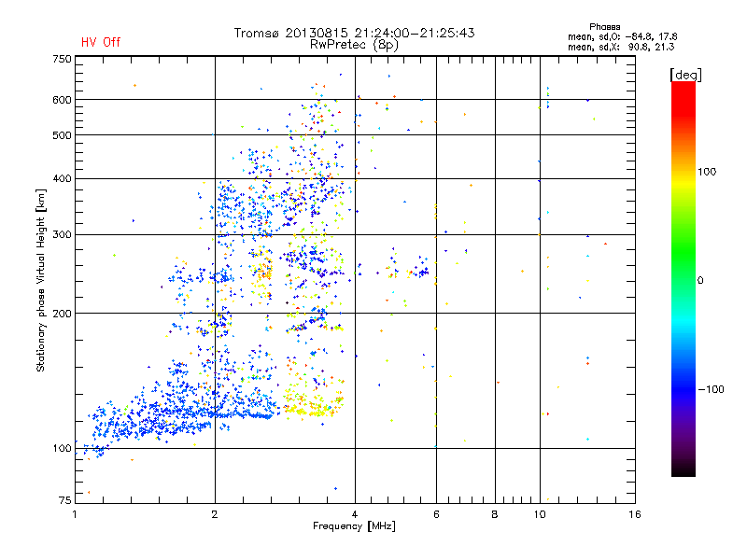Click the colorbar tick label '-100'
This screenshot has height=560, width=747.
(x=712, y=389)
